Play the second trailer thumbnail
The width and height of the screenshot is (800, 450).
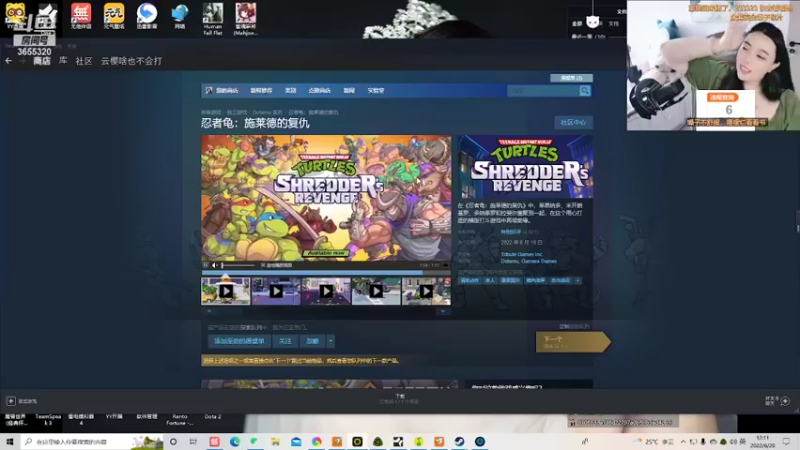(276, 291)
